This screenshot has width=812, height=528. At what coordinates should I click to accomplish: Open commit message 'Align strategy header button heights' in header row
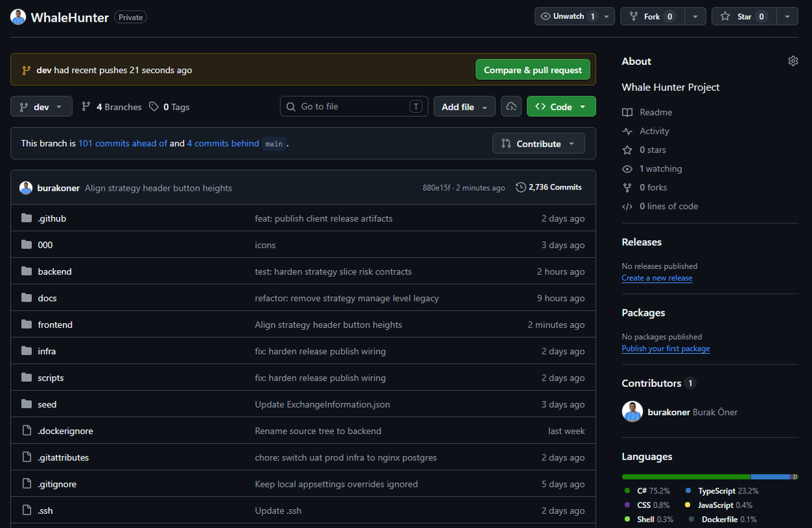pyautogui.click(x=158, y=188)
